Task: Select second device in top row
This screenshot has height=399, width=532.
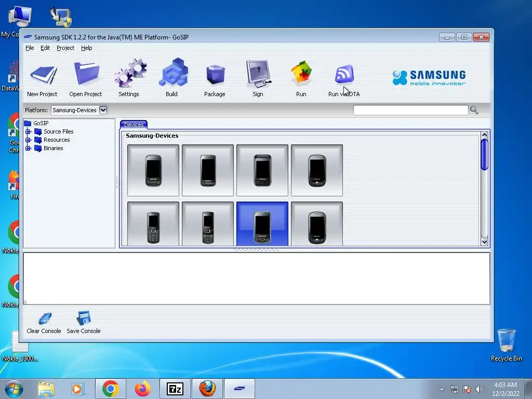Action: [x=208, y=170]
